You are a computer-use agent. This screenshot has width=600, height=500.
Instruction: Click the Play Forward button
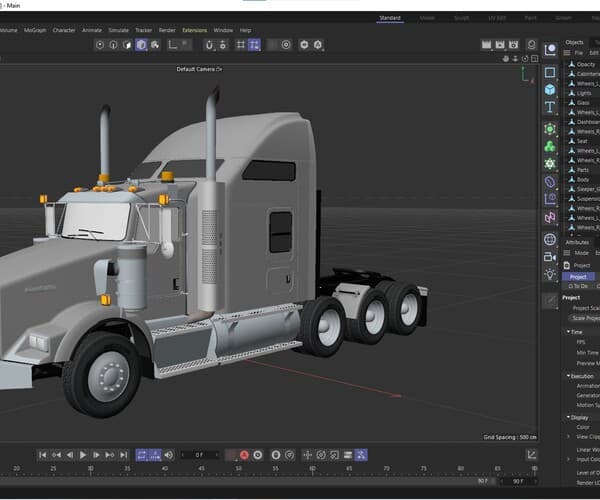[83, 455]
